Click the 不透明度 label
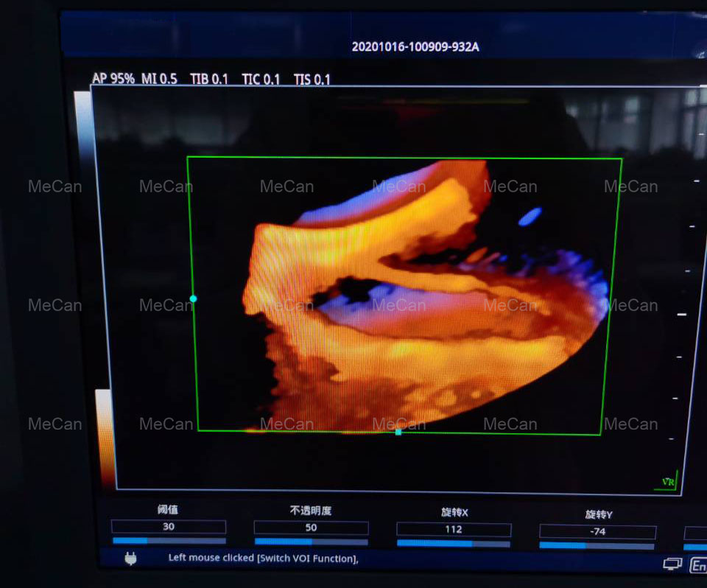The width and height of the screenshot is (707, 588). (x=311, y=511)
